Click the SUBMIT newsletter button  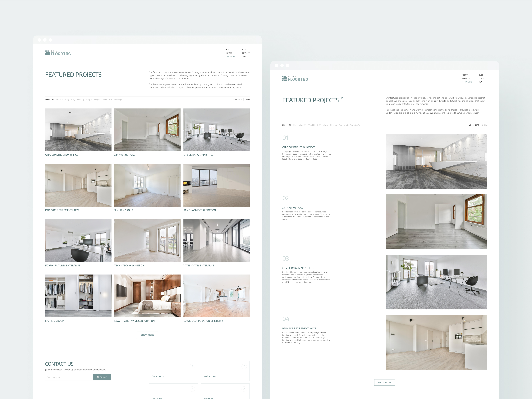[x=102, y=377]
